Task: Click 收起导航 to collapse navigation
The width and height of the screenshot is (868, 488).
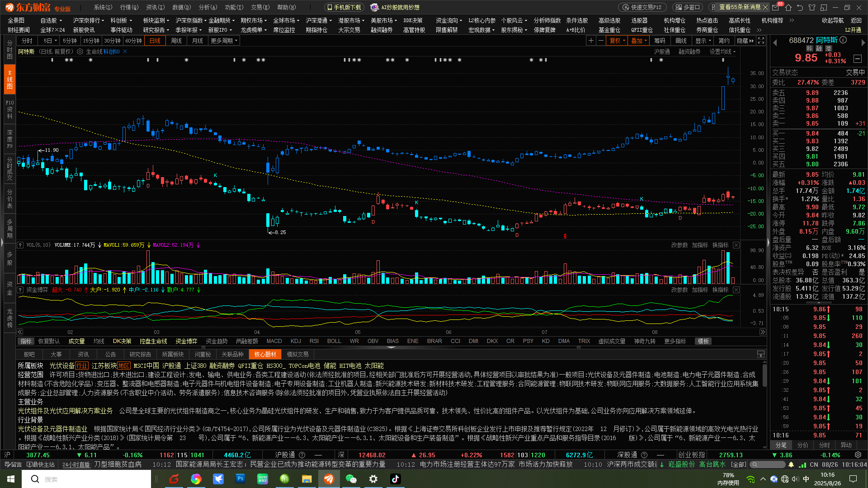Action: [x=833, y=20]
